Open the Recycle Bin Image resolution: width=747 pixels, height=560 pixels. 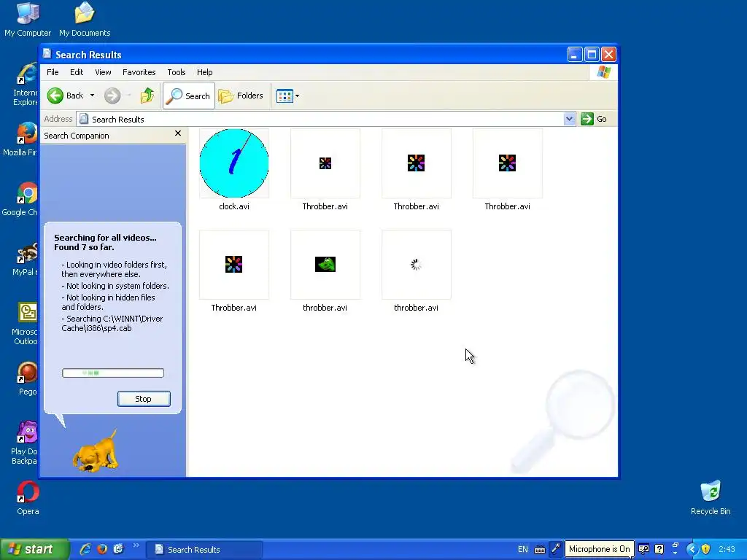click(711, 498)
